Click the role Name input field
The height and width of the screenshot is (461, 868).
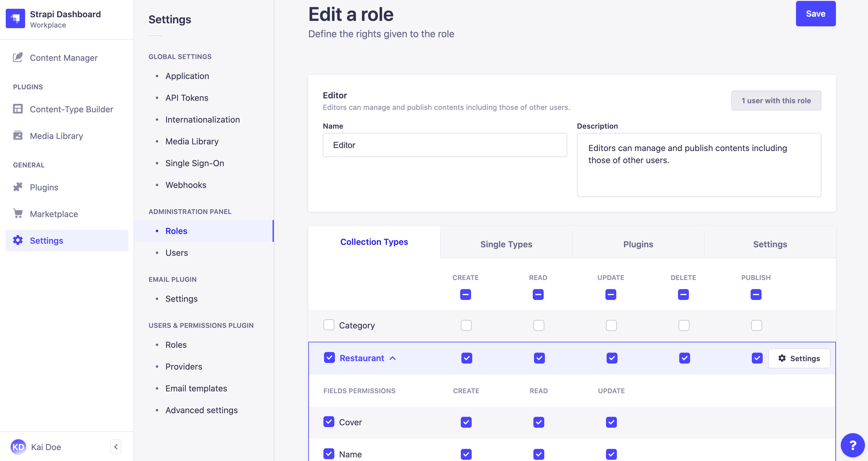click(445, 145)
